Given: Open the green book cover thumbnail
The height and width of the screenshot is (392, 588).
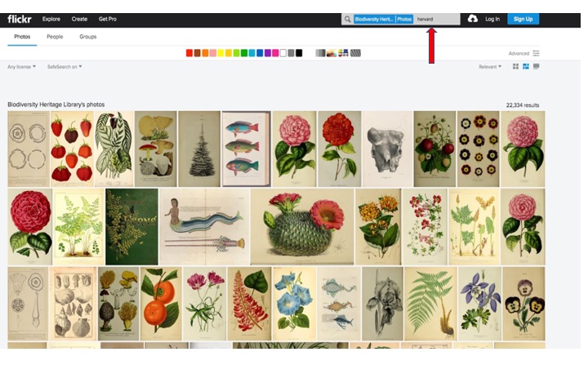Looking at the screenshot, I should coord(132,226).
